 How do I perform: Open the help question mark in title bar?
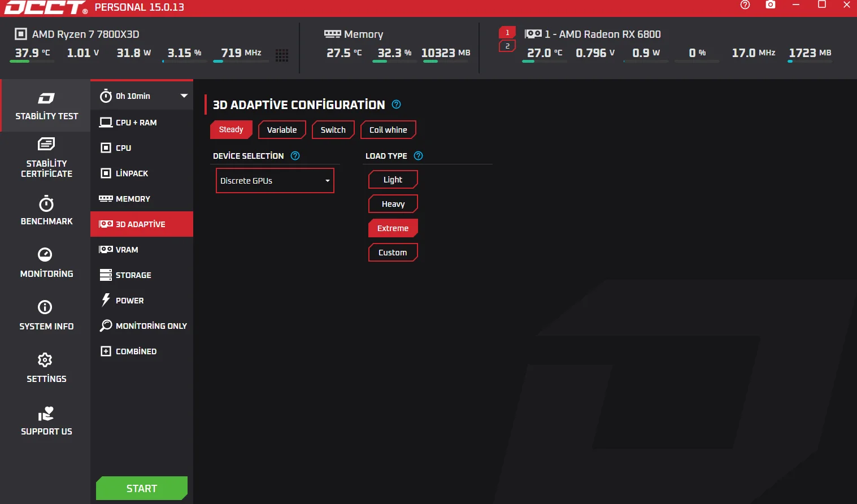pos(745,5)
